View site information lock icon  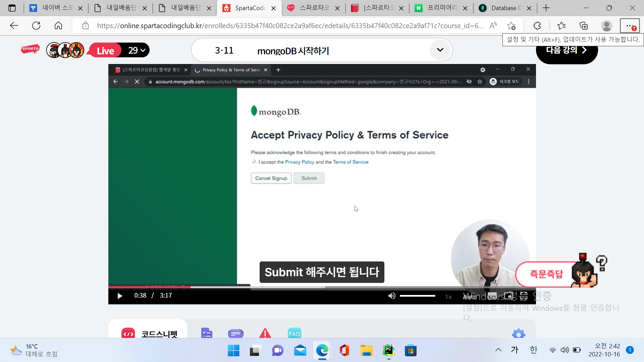pyautogui.click(x=85, y=25)
